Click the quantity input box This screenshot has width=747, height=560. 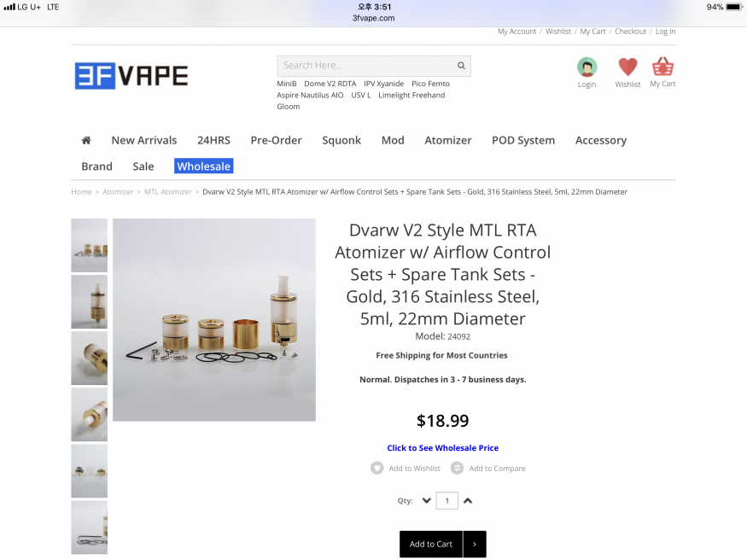pyautogui.click(x=446, y=501)
